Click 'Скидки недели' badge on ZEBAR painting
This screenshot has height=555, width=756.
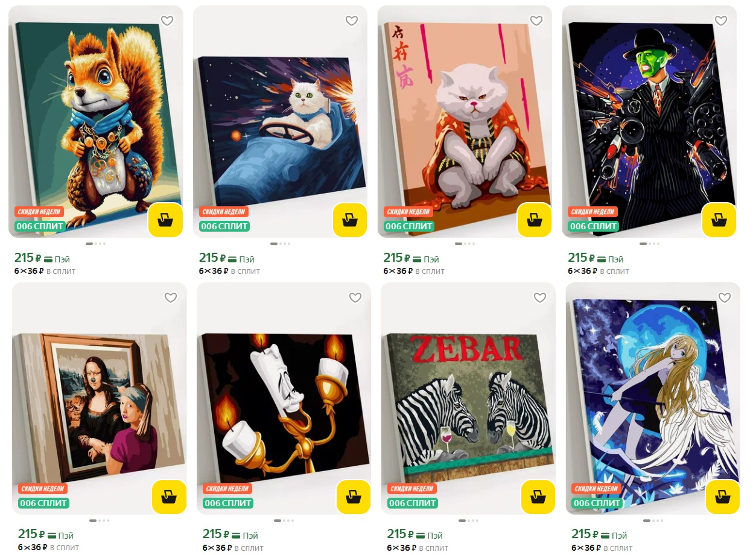pos(412,489)
